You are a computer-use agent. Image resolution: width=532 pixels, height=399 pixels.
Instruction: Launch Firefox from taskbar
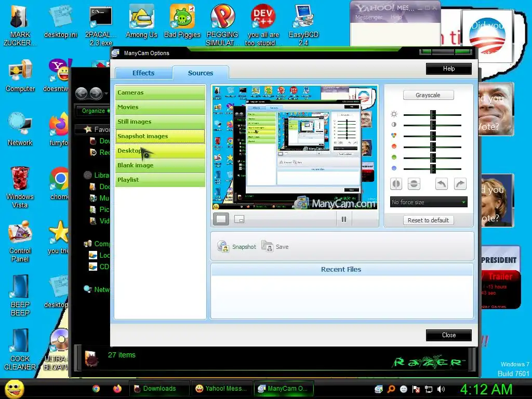pos(117,389)
